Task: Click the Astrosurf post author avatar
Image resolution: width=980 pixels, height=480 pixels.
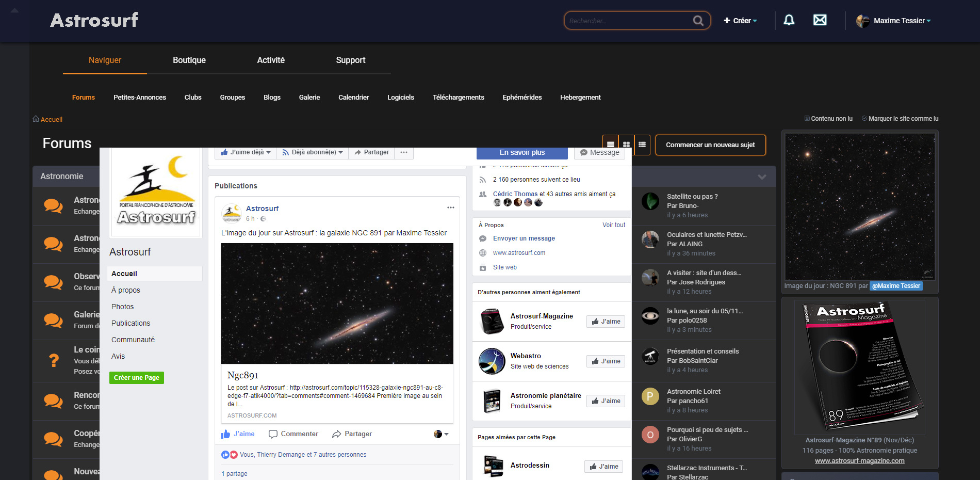Action: point(232,213)
